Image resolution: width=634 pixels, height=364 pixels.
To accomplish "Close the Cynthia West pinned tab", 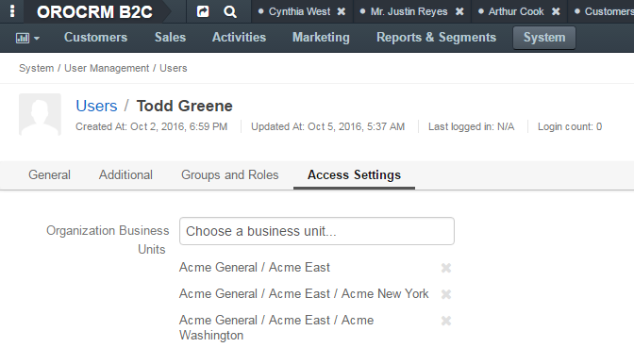I will [342, 11].
